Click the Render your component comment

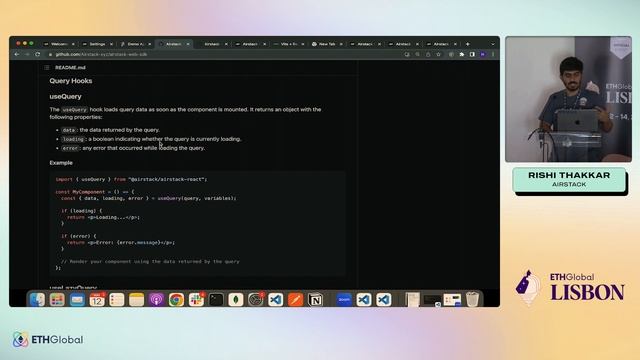(x=150, y=262)
